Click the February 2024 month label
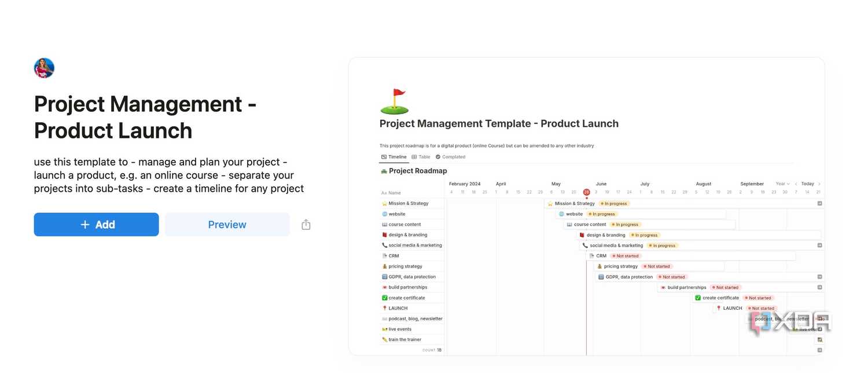 pyautogui.click(x=465, y=184)
